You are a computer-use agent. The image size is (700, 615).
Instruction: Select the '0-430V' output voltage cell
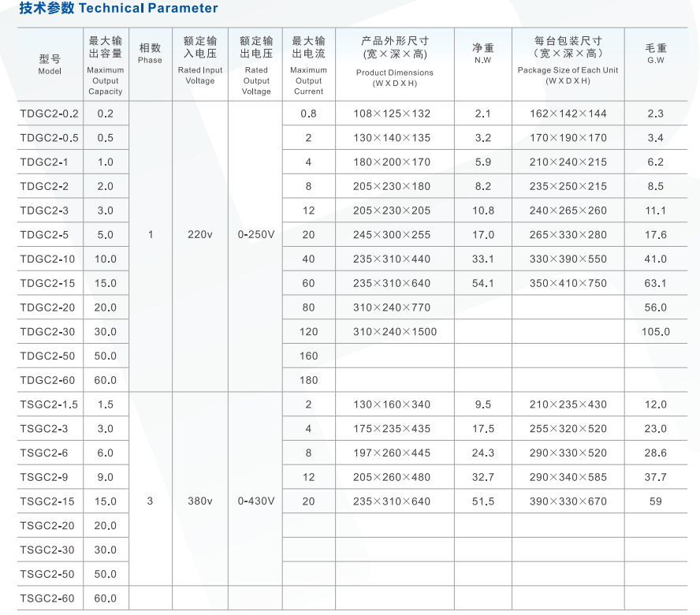(x=256, y=501)
